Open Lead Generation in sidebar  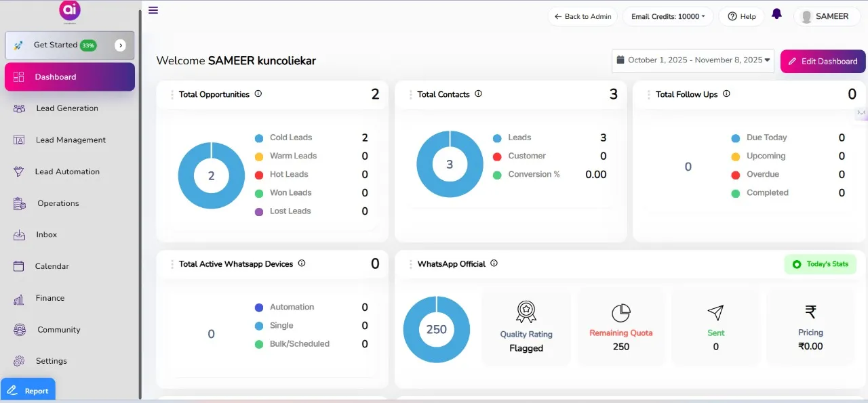pos(66,108)
